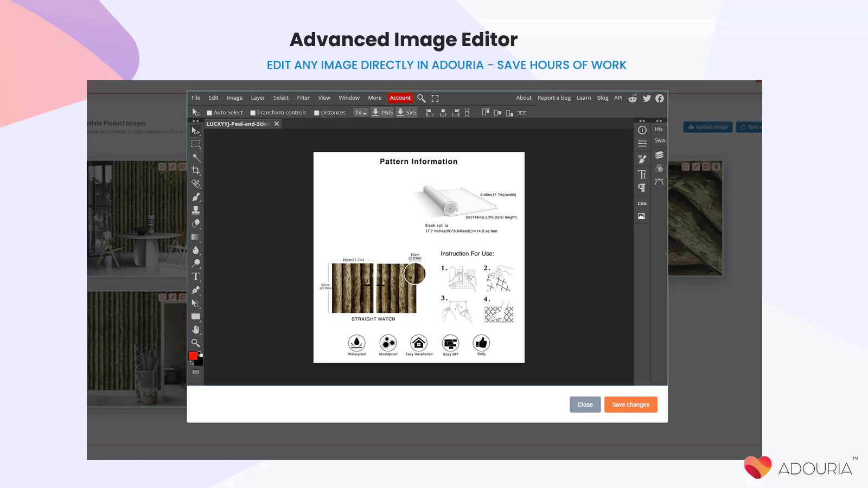Viewport: 868px width, 488px height.
Task: Open the Brush settings panel icon
Action: (x=642, y=159)
